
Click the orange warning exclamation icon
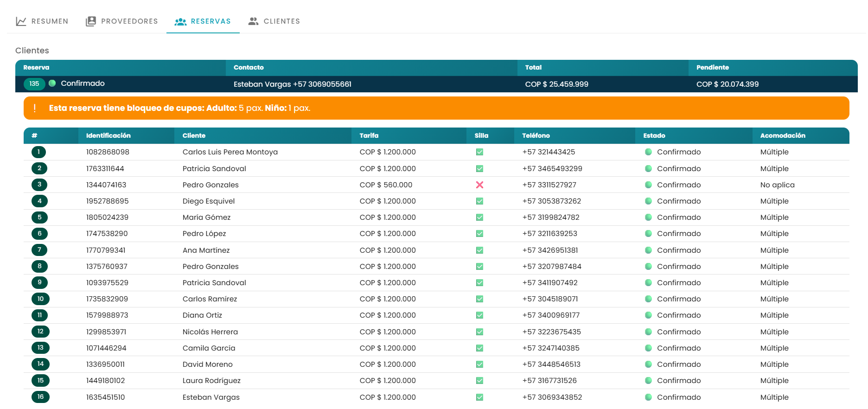point(35,108)
